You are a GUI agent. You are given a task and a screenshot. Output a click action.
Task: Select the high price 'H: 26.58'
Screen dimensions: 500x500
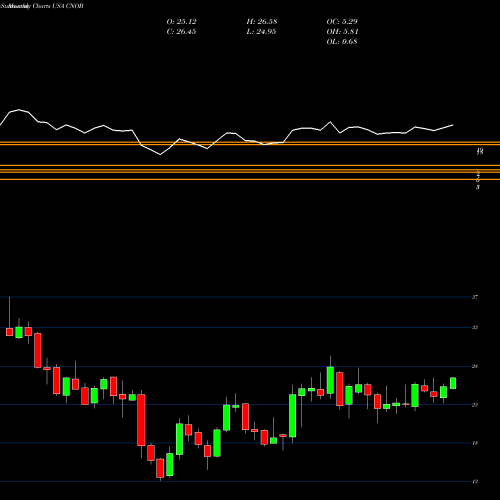pos(262,22)
